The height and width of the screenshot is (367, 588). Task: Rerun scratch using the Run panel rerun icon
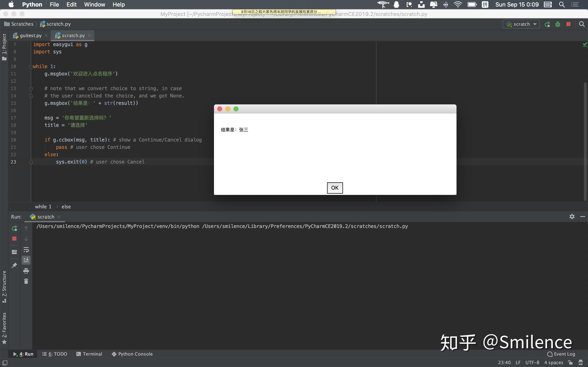14,228
